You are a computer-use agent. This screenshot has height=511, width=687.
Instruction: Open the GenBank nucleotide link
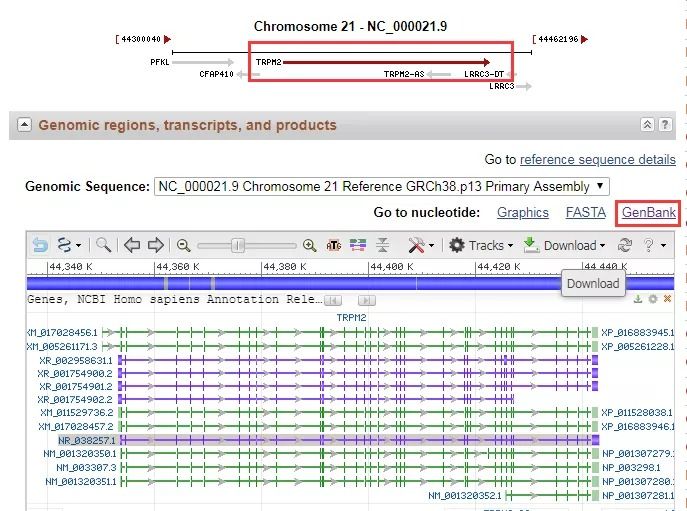click(x=648, y=212)
